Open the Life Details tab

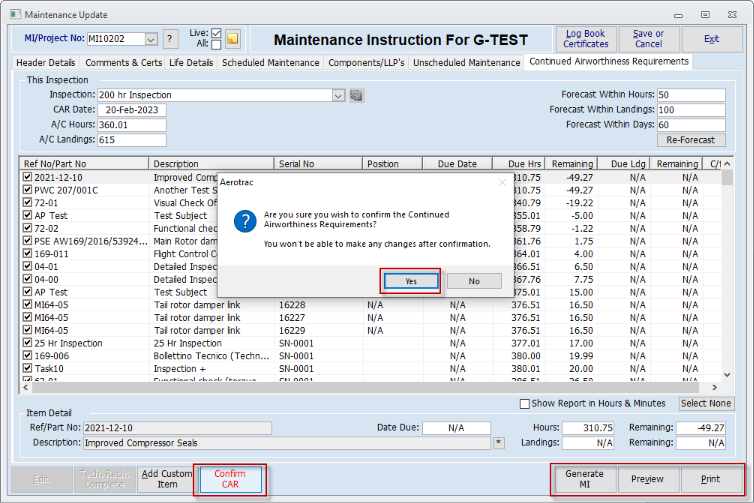(192, 62)
